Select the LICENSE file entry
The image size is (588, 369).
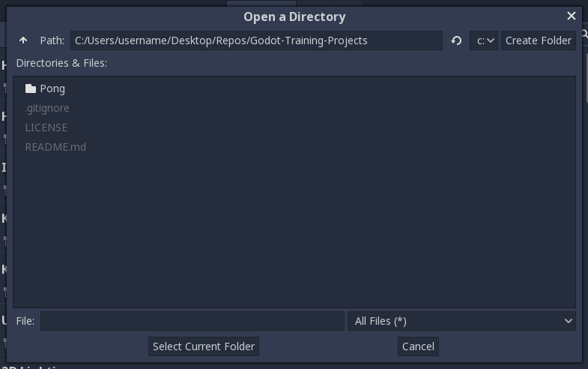tap(46, 127)
